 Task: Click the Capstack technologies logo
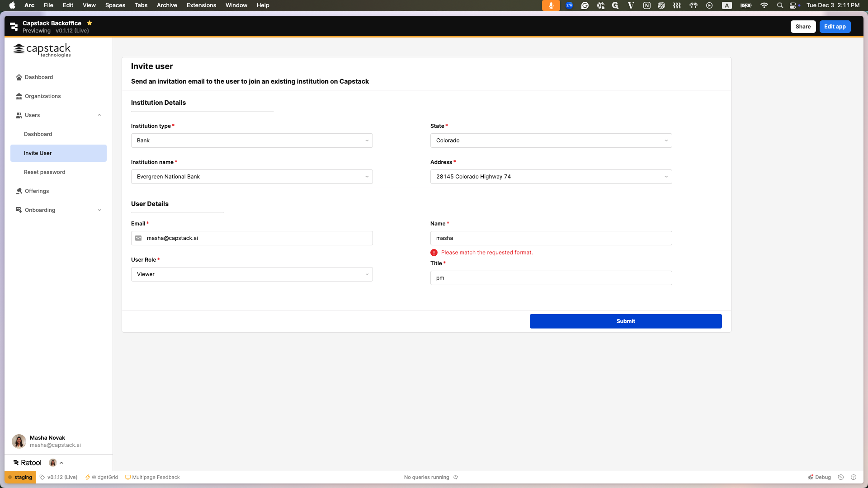tap(42, 50)
